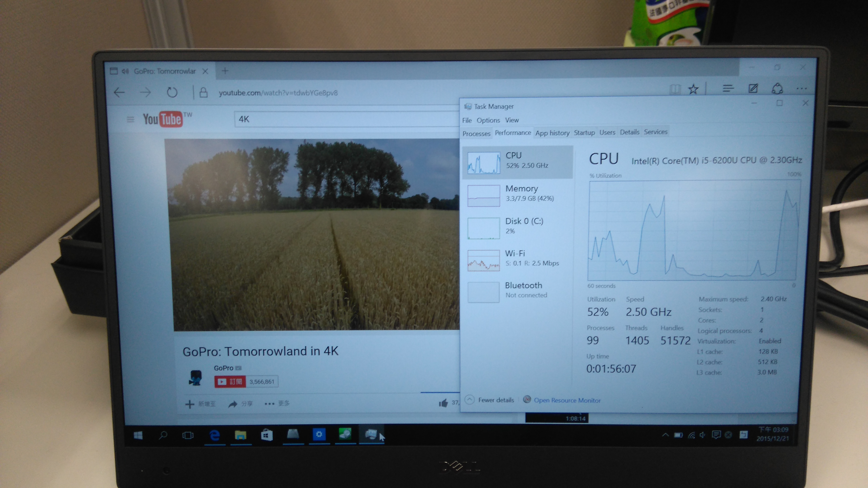
Task: Click the red GoPro subscribe button
Action: (x=230, y=381)
